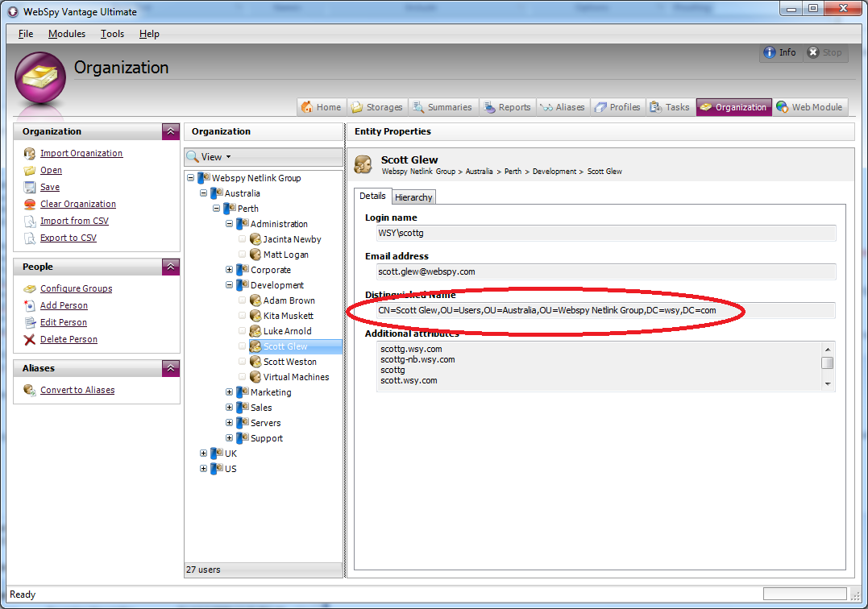The image size is (868, 609).
Task: Switch to the Hierarchy tab
Action: point(413,197)
